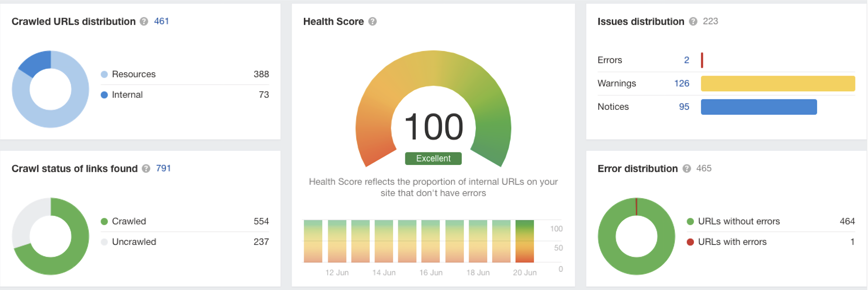Screen dimensions: 868x290
Task: Open the 791 links found count link
Action: tap(164, 168)
